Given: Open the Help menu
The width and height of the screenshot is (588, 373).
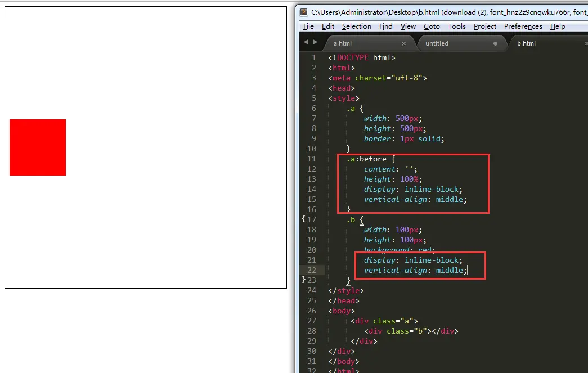Looking at the screenshot, I should pyautogui.click(x=557, y=26).
